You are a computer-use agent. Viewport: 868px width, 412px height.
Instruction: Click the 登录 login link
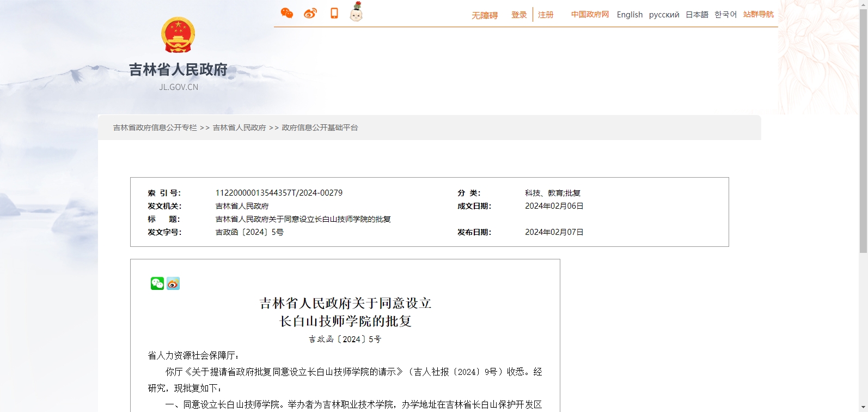pos(519,15)
